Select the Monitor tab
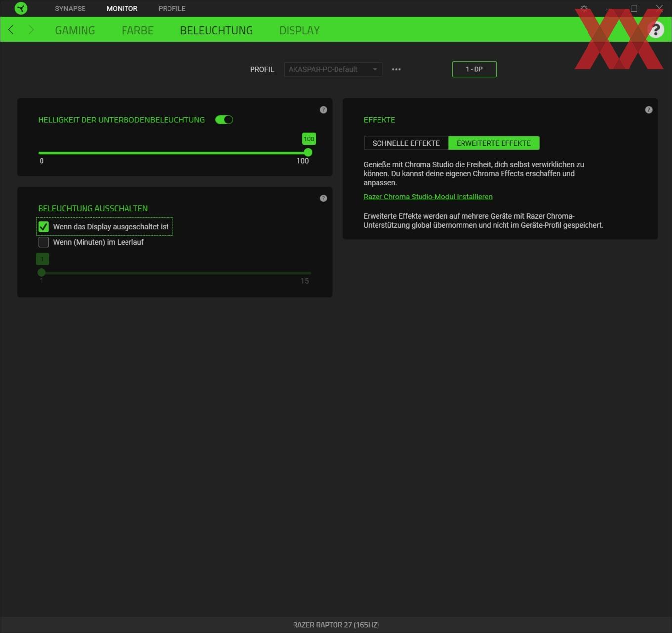672x633 pixels. point(122,8)
